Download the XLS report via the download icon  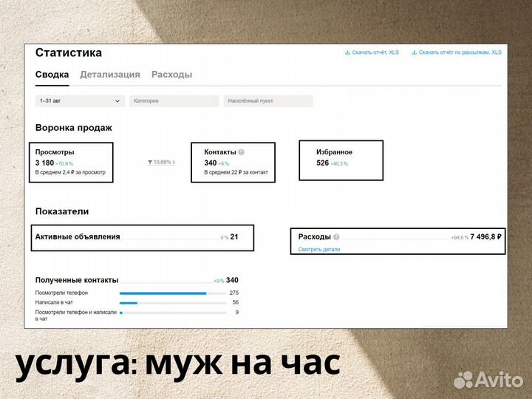347,52
